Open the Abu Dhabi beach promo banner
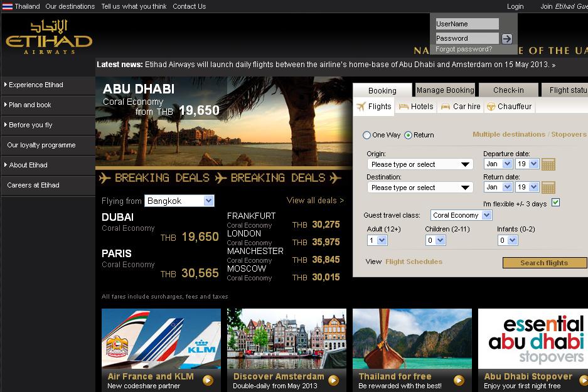 pyautogui.click(x=223, y=122)
